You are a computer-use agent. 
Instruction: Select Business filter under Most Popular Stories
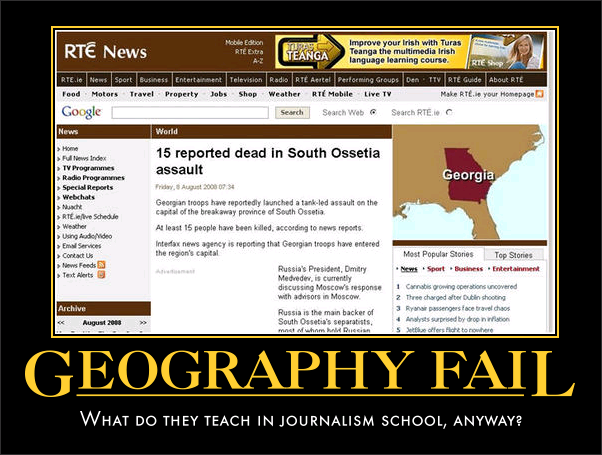(469, 269)
